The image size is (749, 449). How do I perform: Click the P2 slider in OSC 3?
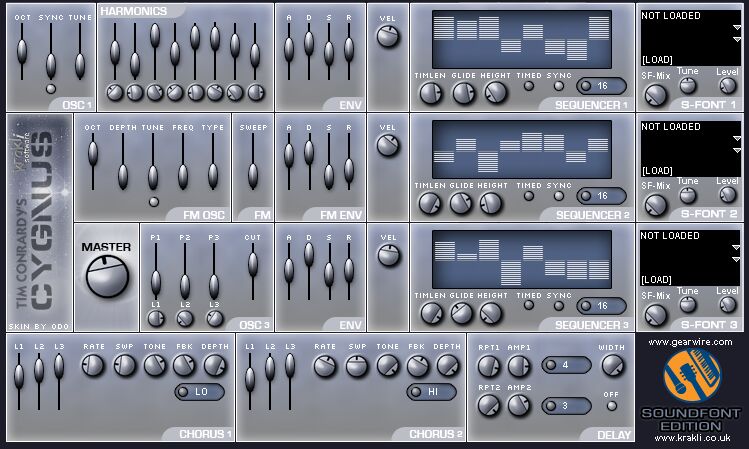pyautogui.click(x=185, y=271)
